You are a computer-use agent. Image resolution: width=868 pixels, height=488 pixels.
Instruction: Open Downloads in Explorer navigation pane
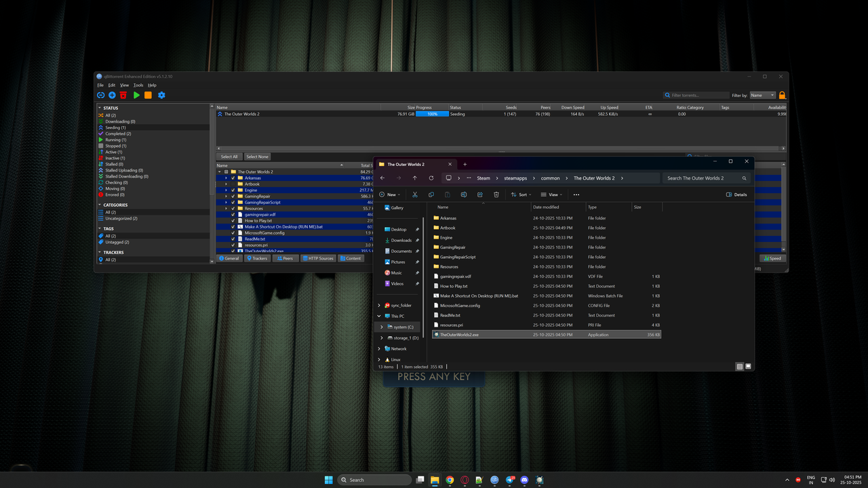click(x=401, y=240)
